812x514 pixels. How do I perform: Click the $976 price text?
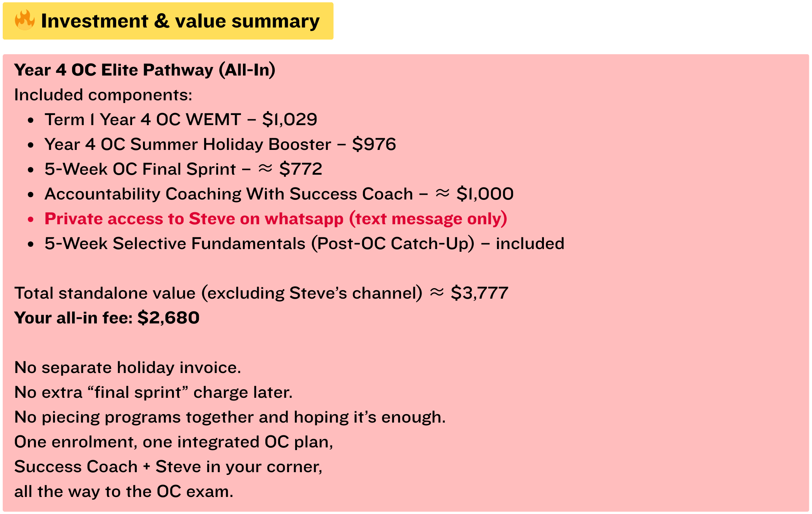pos(374,144)
